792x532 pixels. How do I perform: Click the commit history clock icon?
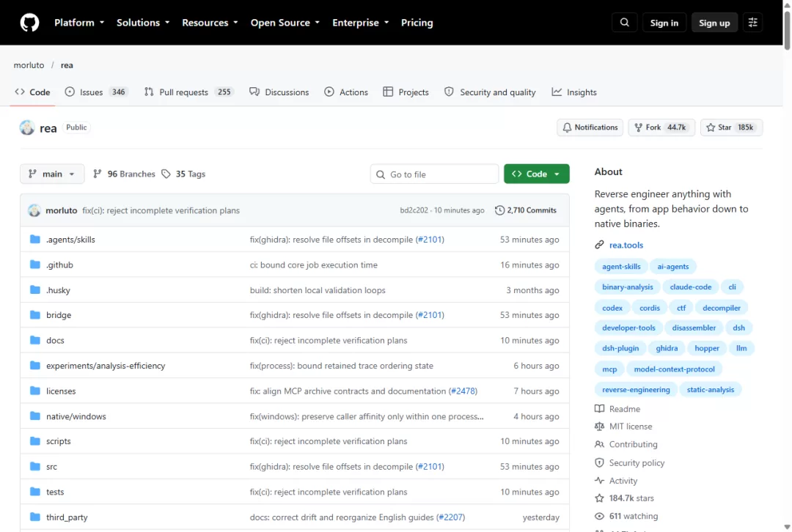click(499, 210)
